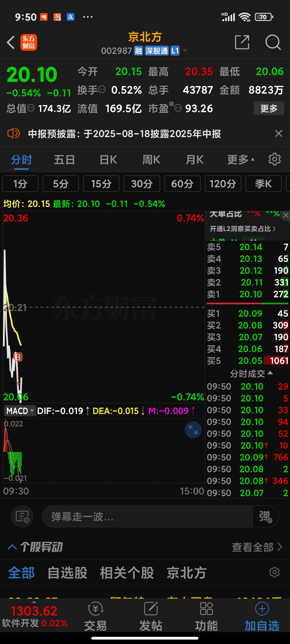
Task: Tap the battery indicator in status bar
Action: click(264, 17)
